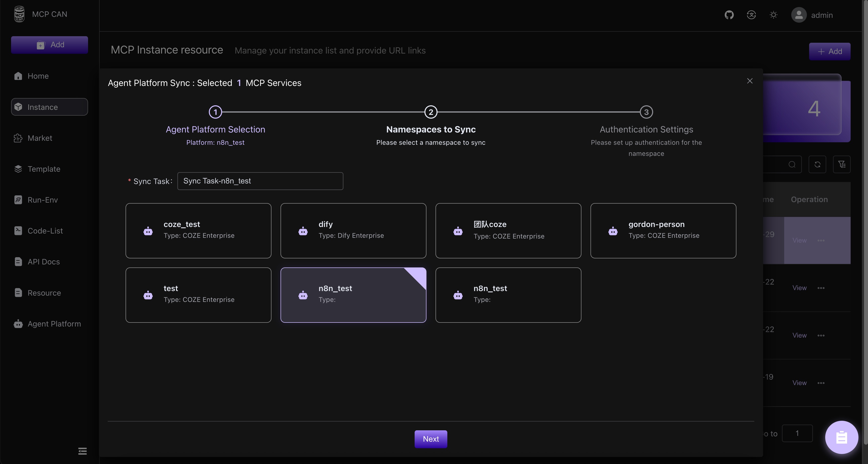Click the collapse sidebar menu icon

point(82,451)
